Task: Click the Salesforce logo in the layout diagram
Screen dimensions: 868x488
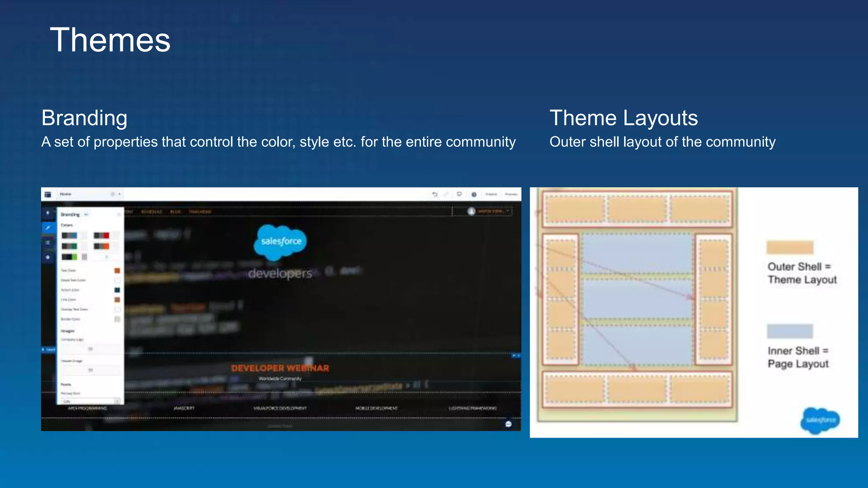Action: coord(821,420)
